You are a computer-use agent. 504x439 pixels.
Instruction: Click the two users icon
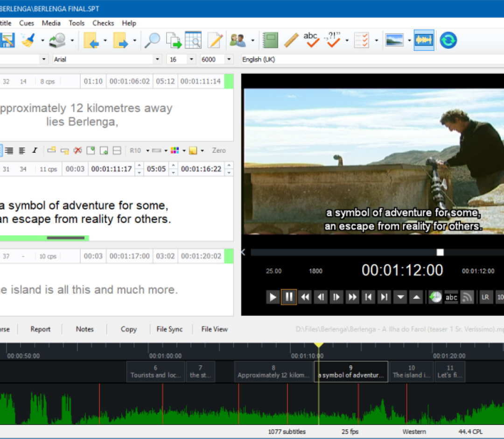pyautogui.click(x=238, y=41)
